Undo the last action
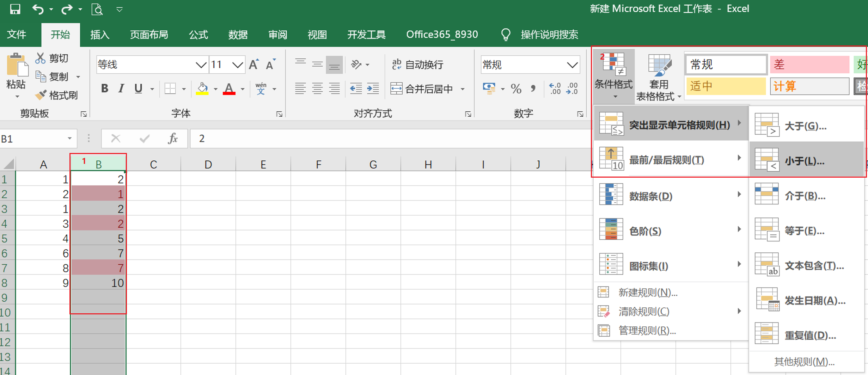This screenshot has height=375, width=868. [38, 9]
